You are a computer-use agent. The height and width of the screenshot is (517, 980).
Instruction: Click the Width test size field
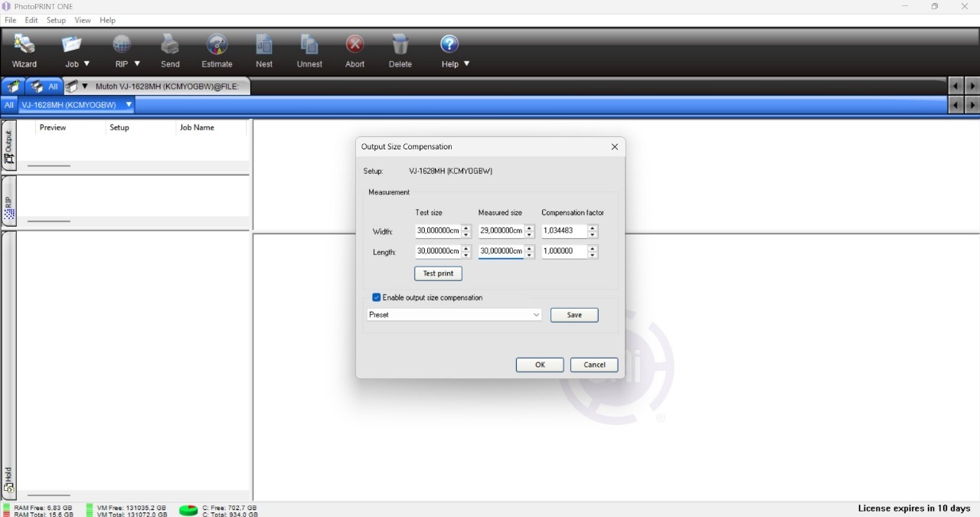point(438,231)
